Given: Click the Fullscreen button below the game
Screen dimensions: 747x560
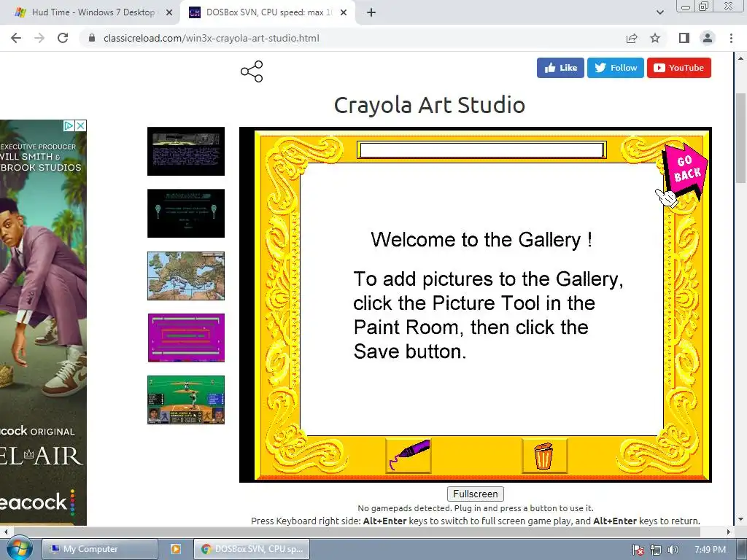Looking at the screenshot, I should coord(476,494).
